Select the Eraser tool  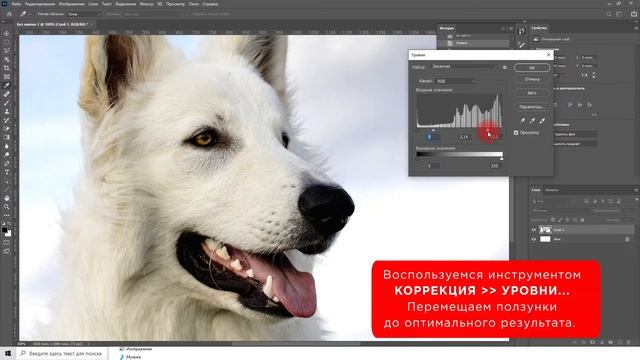[x=7, y=129]
